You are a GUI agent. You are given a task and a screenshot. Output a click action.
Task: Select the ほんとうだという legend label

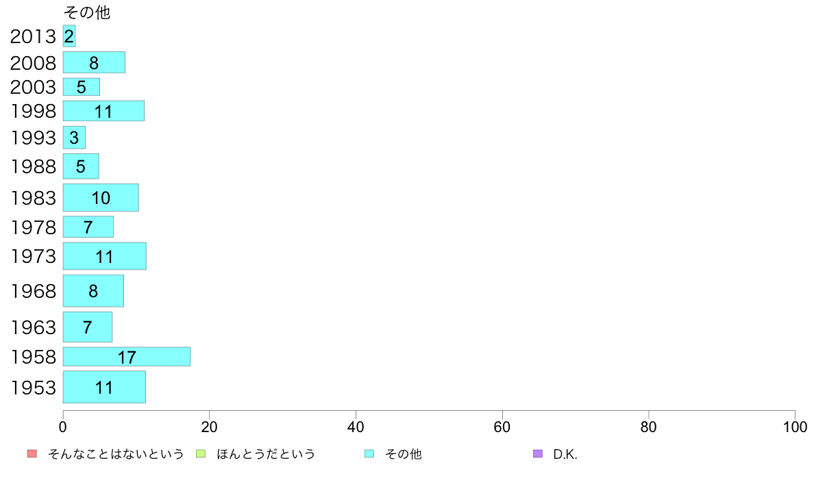(x=266, y=454)
